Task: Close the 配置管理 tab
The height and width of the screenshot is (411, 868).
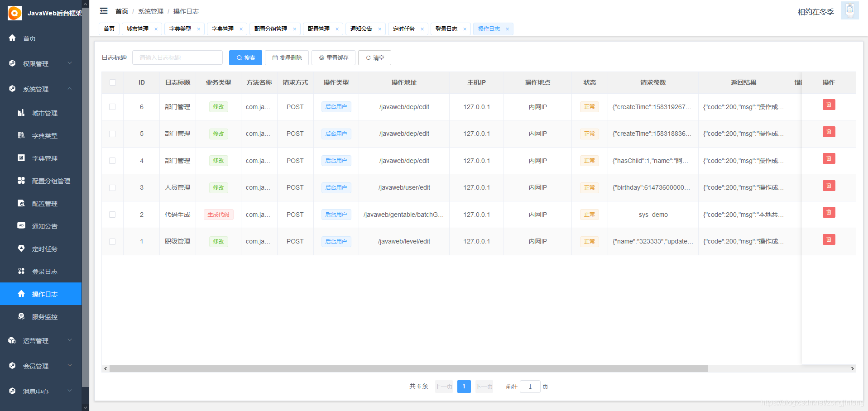Action: 337,29
